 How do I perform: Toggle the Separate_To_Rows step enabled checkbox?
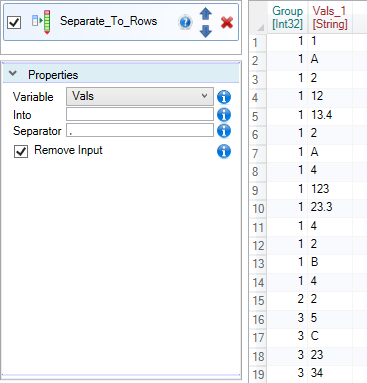14,23
